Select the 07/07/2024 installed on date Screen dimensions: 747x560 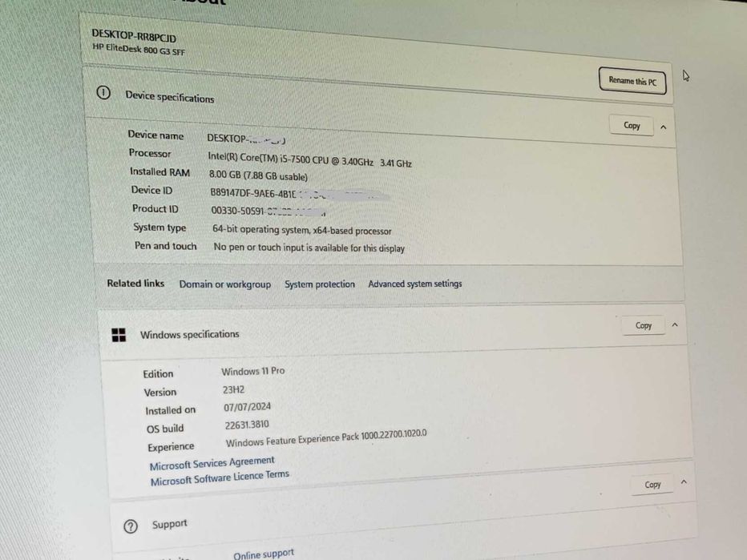[x=247, y=407]
